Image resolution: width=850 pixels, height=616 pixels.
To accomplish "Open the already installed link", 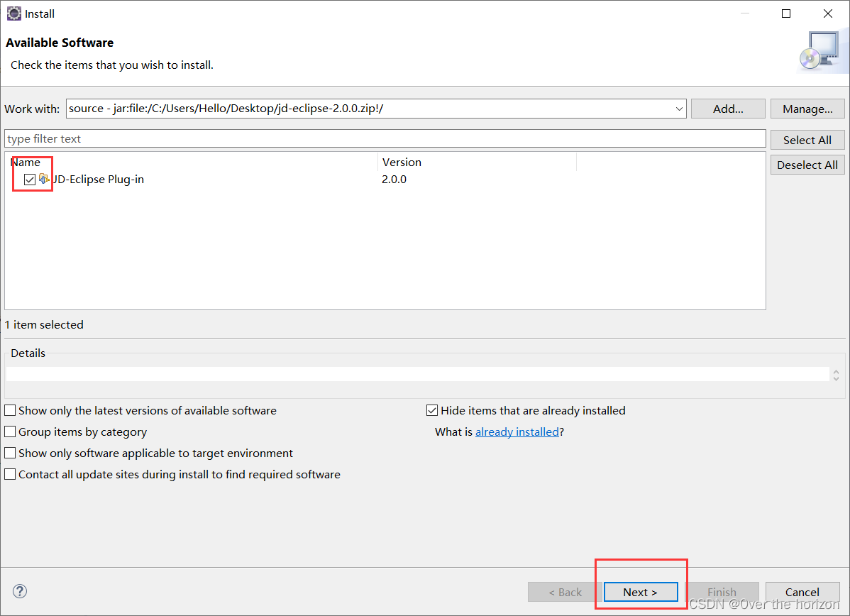I will [x=517, y=431].
